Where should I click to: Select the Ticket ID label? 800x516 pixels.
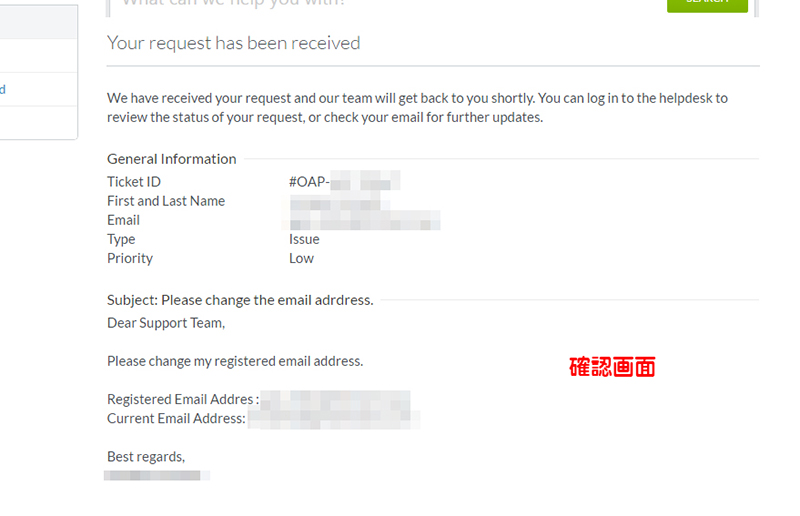pos(134,181)
